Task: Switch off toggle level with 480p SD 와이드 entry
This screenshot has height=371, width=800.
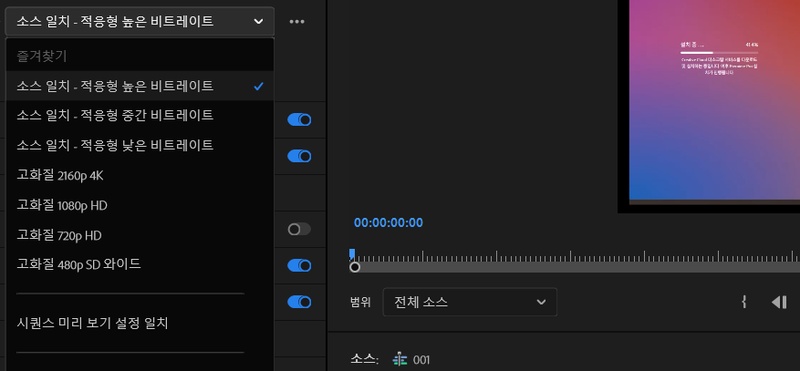Action: (299, 265)
